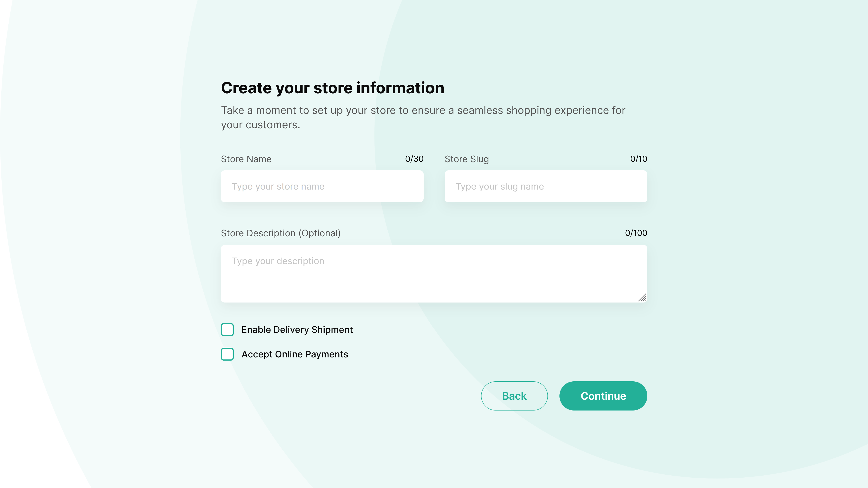
Task: Click the Accept Online Payments label text
Action: (x=295, y=354)
